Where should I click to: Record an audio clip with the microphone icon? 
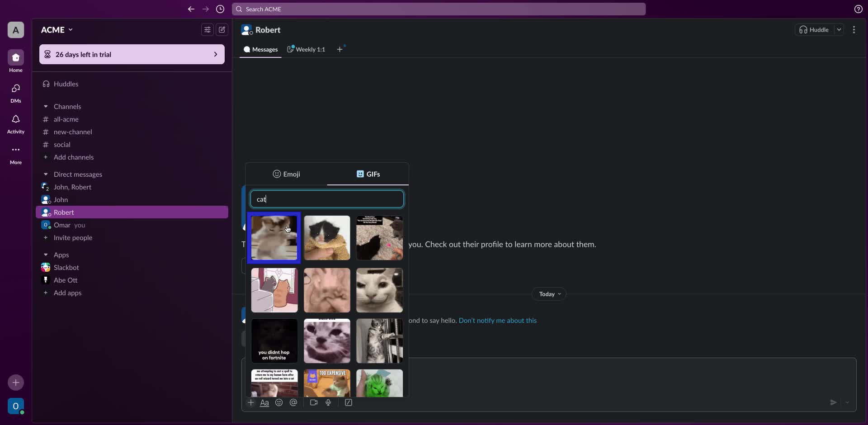click(x=329, y=402)
